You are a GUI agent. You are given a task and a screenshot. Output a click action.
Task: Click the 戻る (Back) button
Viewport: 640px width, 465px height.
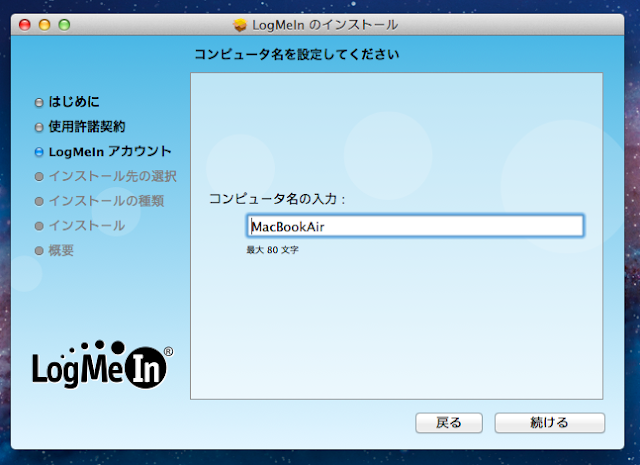pyautogui.click(x=449, y=423)
